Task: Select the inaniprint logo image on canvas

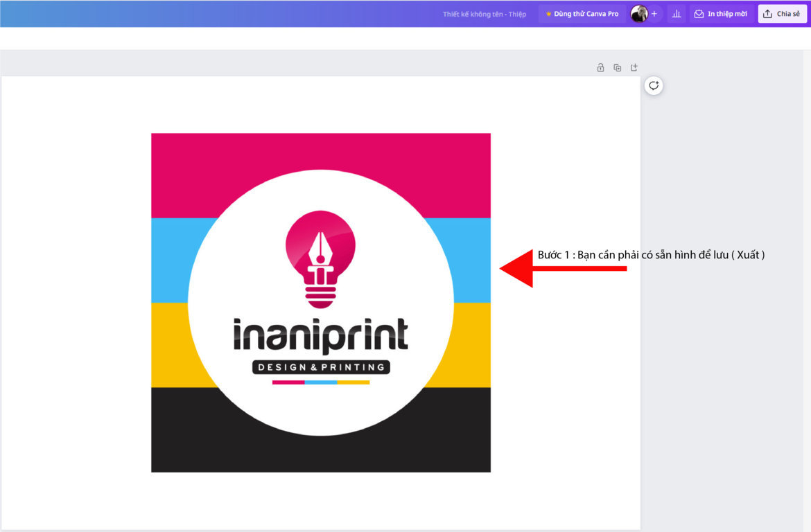Action: point(321,303)
